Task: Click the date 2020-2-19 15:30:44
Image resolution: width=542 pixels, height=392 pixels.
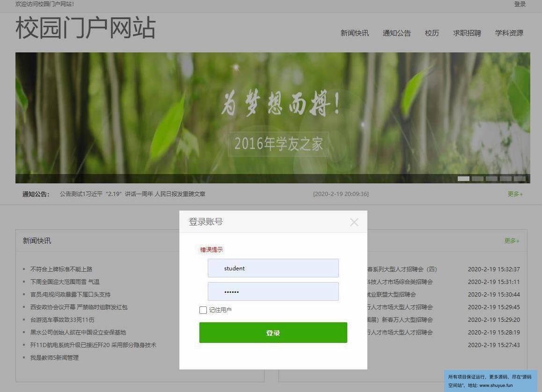Action: tap(494, 295)
